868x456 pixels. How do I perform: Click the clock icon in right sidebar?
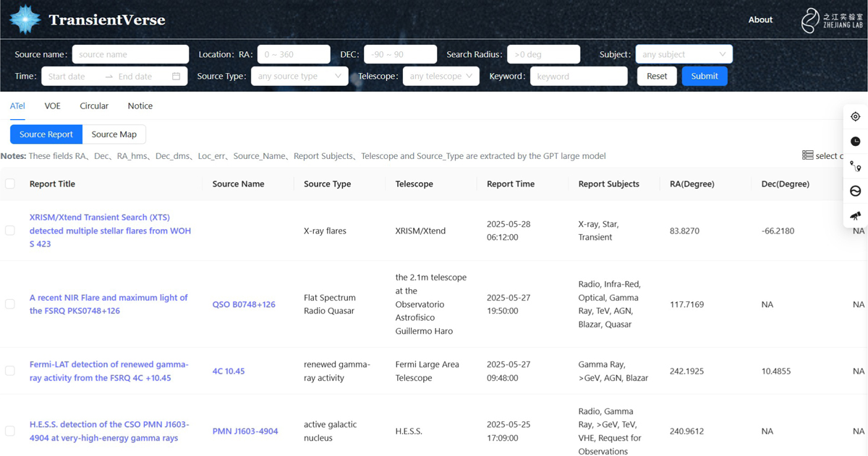(x=855, y=142)
